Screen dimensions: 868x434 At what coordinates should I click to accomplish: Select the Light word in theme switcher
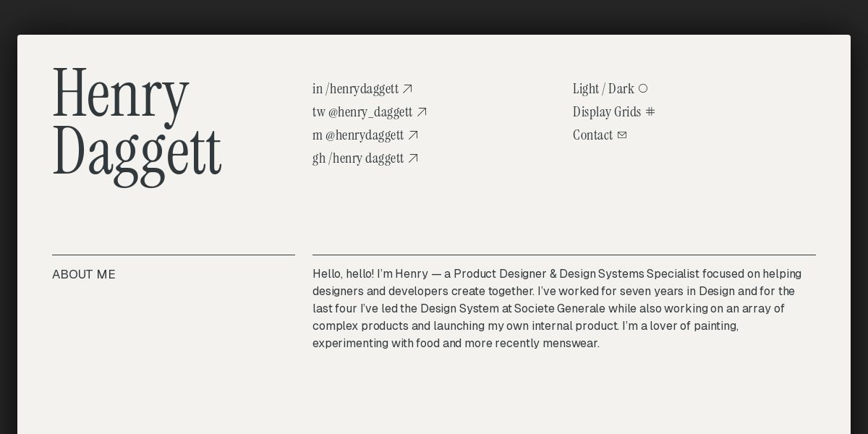pos(586,89)
